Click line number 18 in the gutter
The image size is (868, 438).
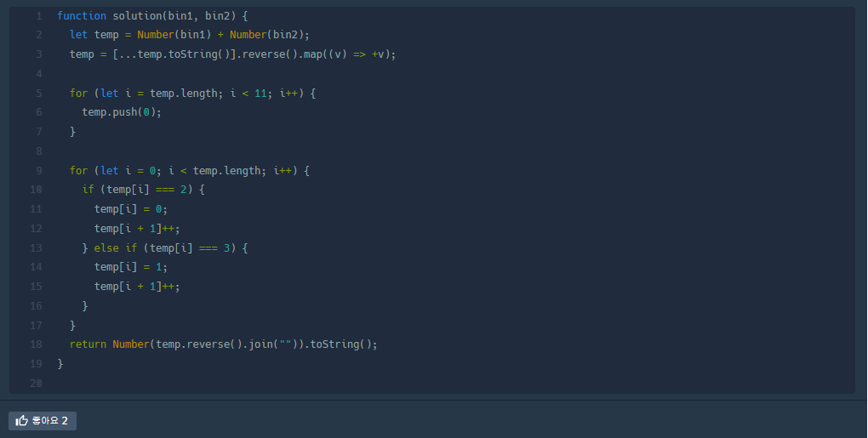(x=36, y=344)
